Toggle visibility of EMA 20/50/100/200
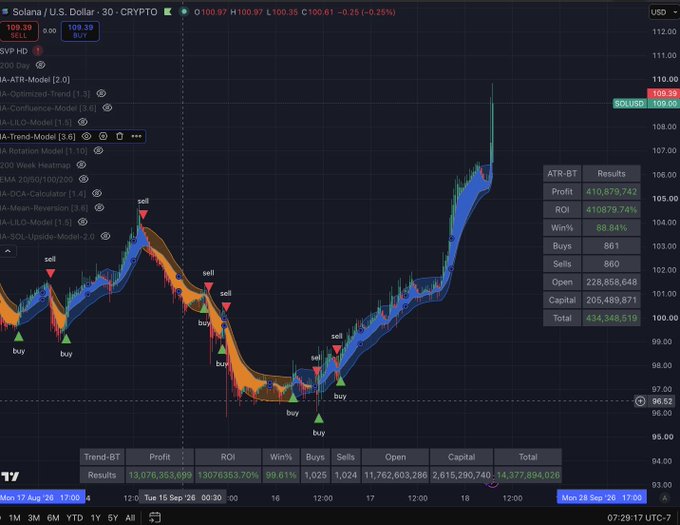Image resolution: width=680 pixels, height=525 pixels. pos(84,179)
